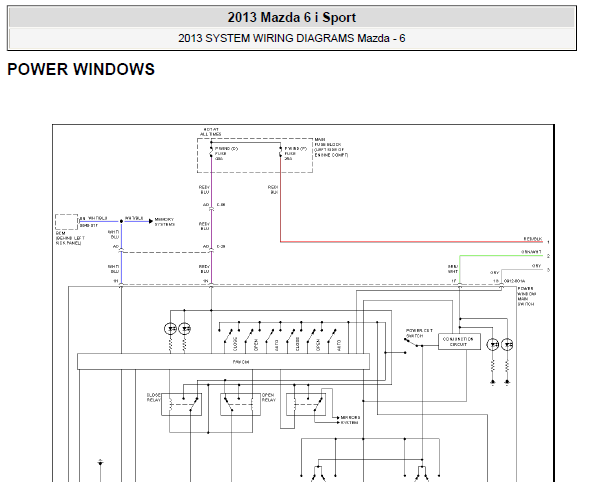Image resolution: width=607 pixels, height=482 pixels.
Task: Click the "2013 Mazda 6 i Sport" title
Action: click(291, 17)
